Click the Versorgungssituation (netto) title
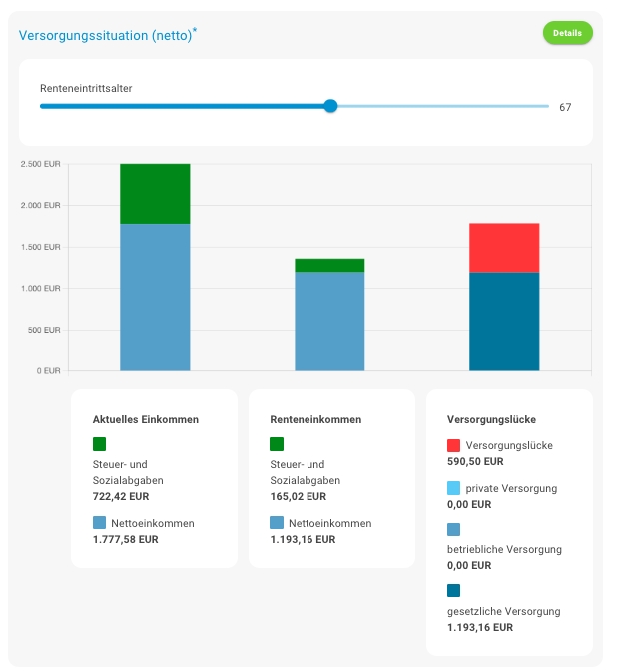 coord(108,35)
